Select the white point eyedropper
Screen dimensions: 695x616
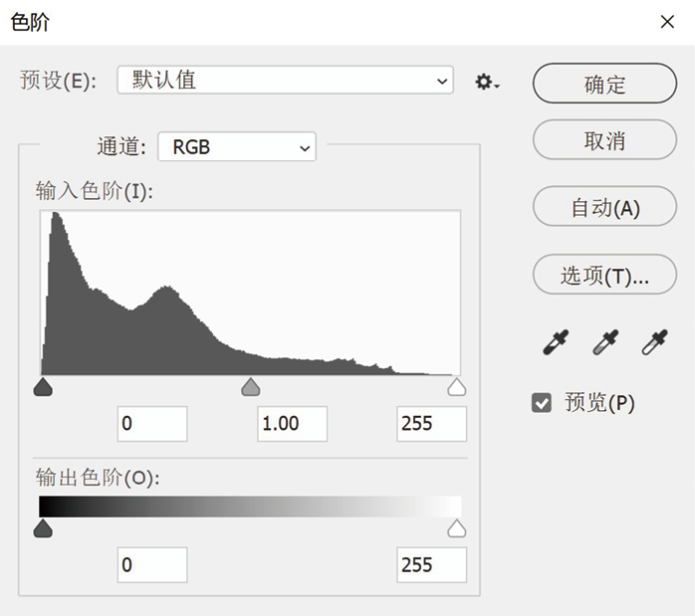[x=654, y=342]
